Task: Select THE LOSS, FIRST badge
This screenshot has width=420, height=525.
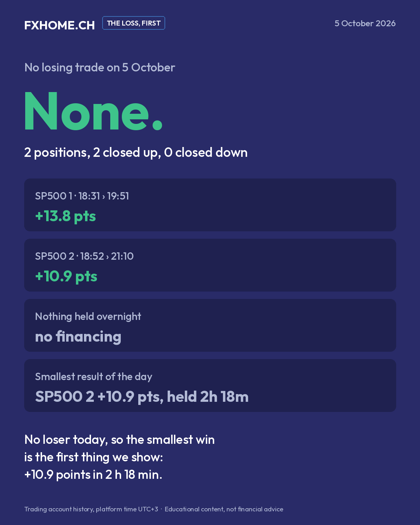Action: point(134,23)
